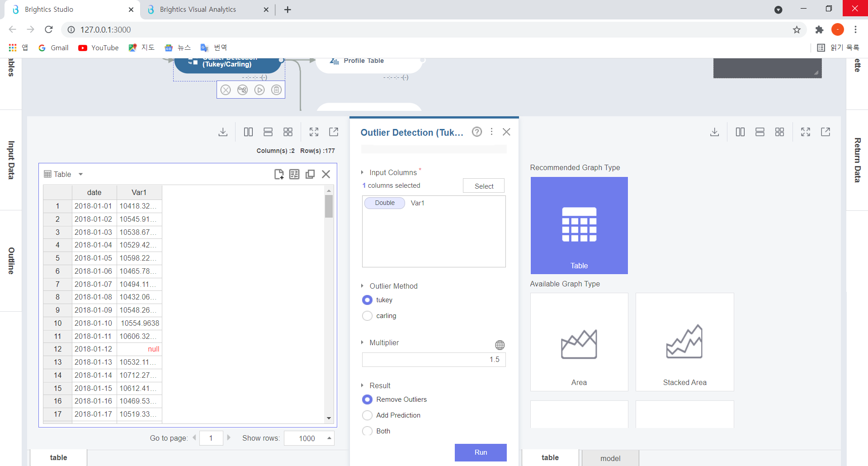Go to the next table page
The width and height of the screenshot is (868, 466).
(x=229, y=437)
